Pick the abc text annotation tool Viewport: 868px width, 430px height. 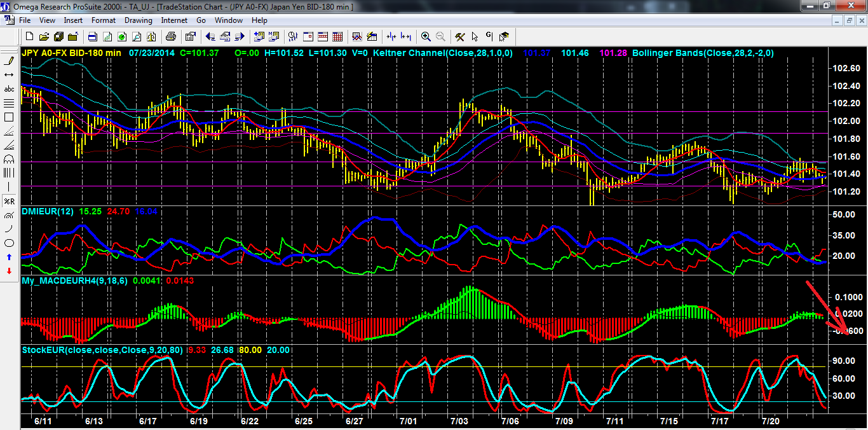(x=9, y=89)
